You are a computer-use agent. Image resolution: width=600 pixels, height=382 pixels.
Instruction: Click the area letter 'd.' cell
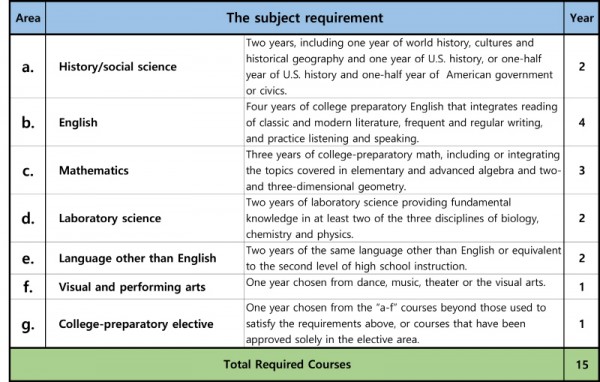coord(28,218)
